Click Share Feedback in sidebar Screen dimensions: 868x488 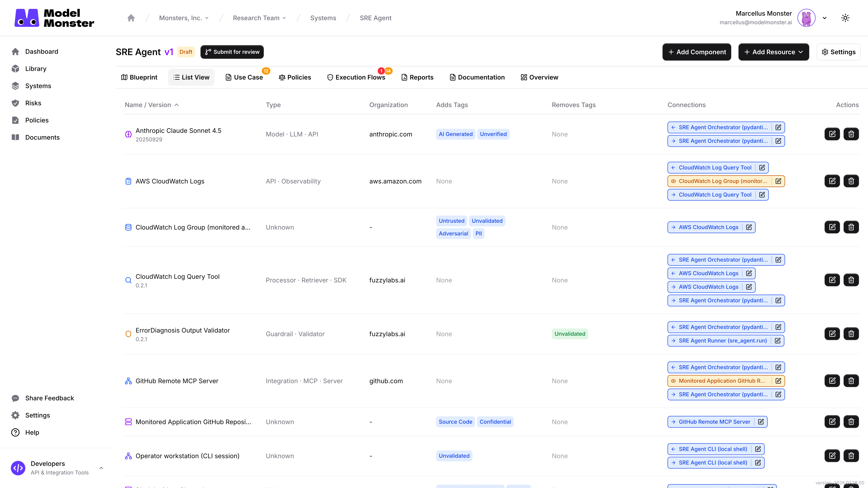(50, 398)
